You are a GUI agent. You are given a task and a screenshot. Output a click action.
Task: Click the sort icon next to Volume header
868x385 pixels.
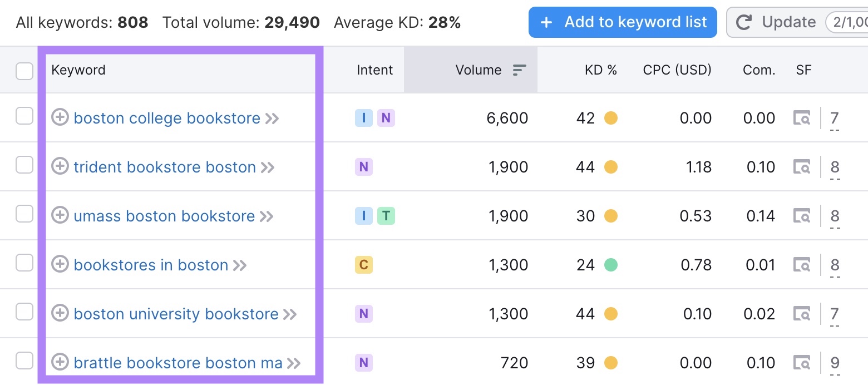(519, 70)
